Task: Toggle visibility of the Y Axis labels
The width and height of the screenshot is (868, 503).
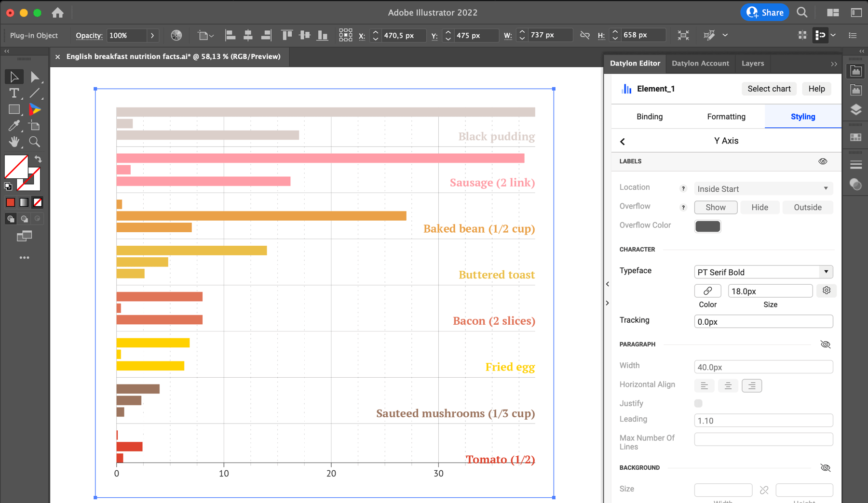Action: 823,161
